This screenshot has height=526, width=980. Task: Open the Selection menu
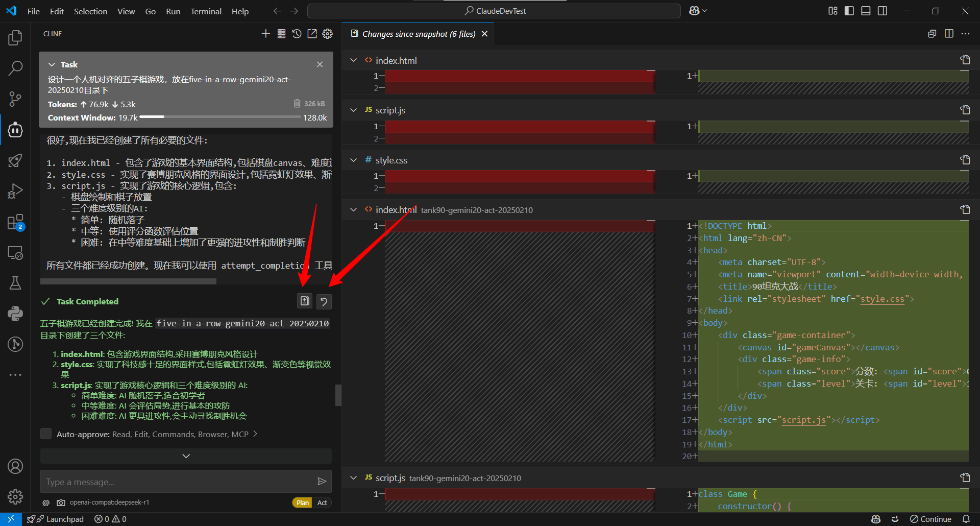(x=90, y=11)
